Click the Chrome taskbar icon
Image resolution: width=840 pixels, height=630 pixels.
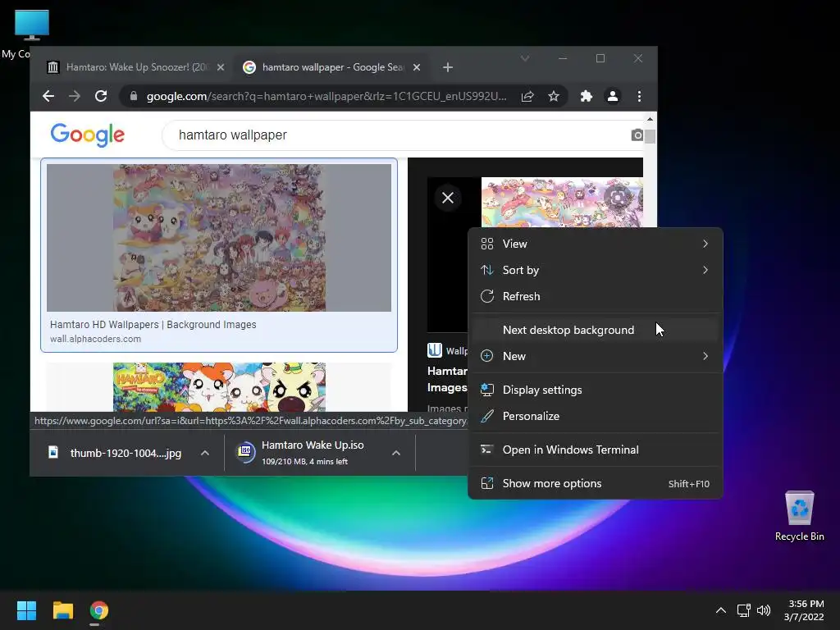[x=99, y=610]
